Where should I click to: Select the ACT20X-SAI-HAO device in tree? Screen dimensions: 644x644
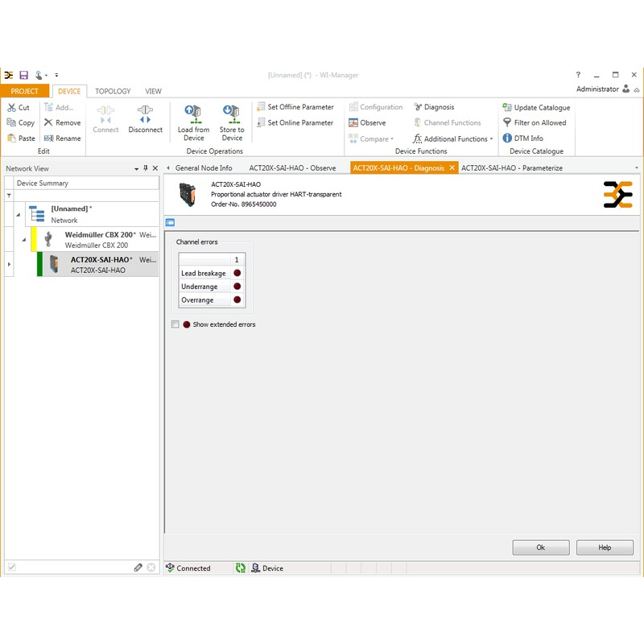click(97, 265)
